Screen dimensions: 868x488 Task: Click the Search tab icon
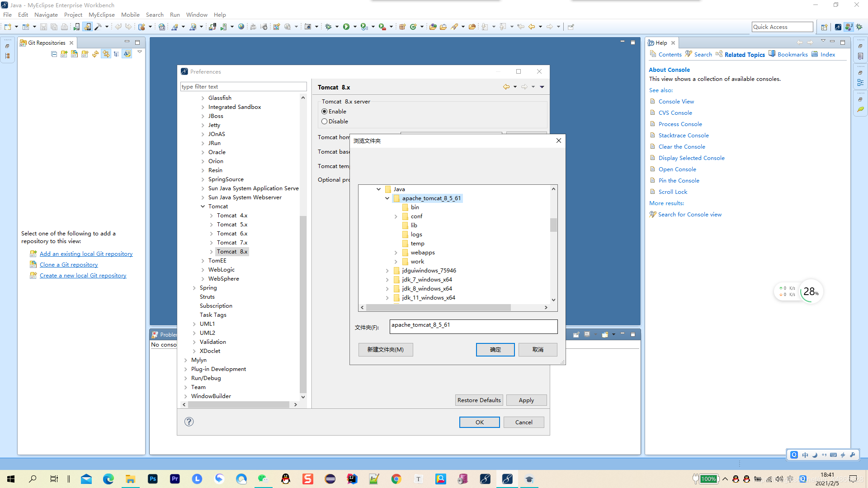(x=689, y=54)
